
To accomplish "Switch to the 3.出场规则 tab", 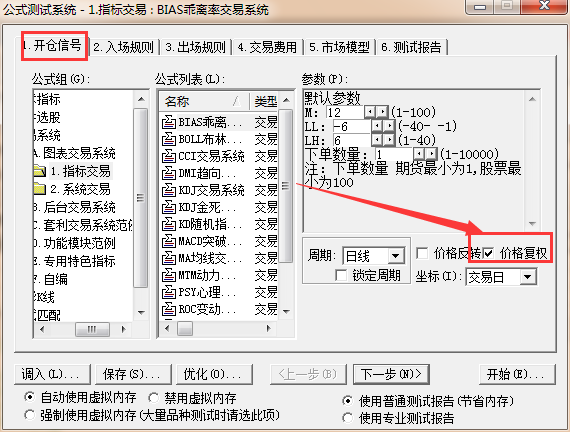I will [x=196, y=47].
